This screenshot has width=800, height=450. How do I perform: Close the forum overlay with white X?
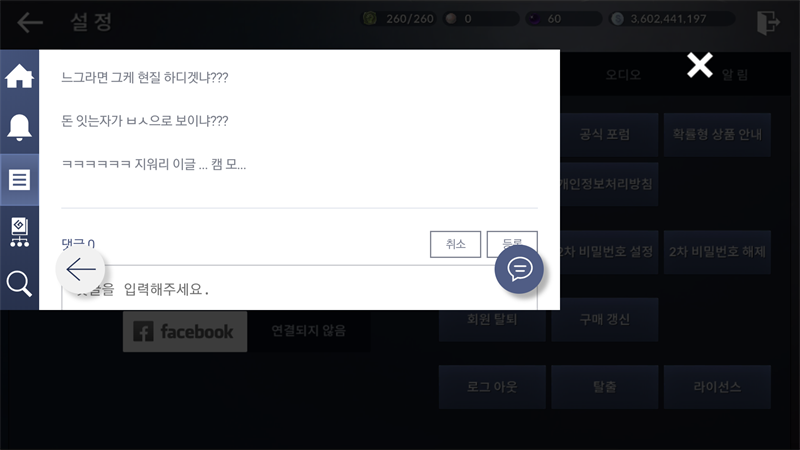click(699, 65)
